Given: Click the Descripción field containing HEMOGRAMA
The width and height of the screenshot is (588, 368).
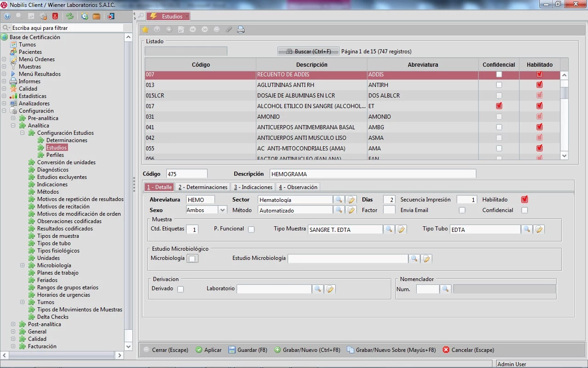Looking at the screenshot, I should tap(373, 174).
